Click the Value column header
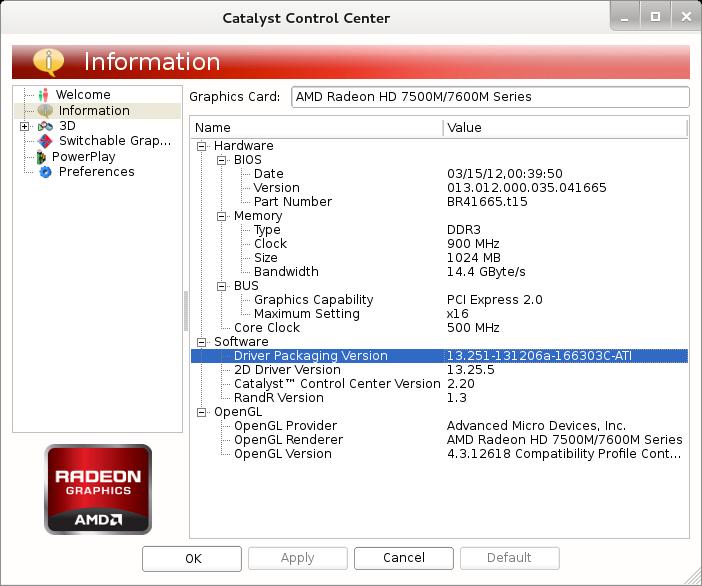The width and height of the screenshot is (702, 586). point(565,128)
